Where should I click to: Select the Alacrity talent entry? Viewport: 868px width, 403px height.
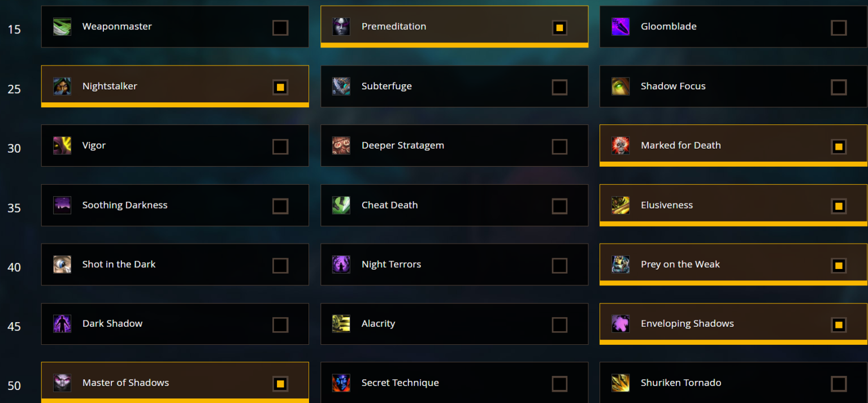(x=378, y=323)
